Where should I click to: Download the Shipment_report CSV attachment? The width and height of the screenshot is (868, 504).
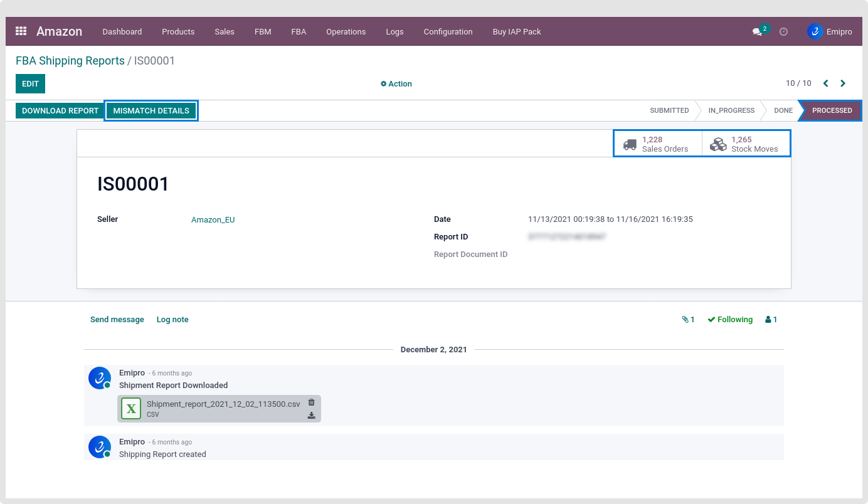click(312, 415)
